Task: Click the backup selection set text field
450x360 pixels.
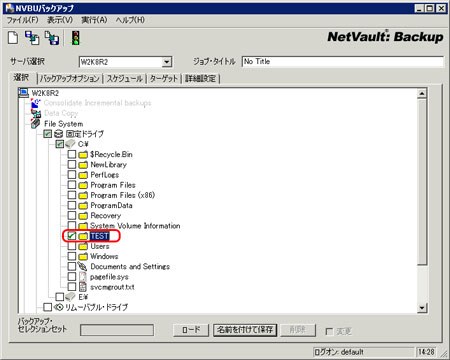Action: click(117, 330)
